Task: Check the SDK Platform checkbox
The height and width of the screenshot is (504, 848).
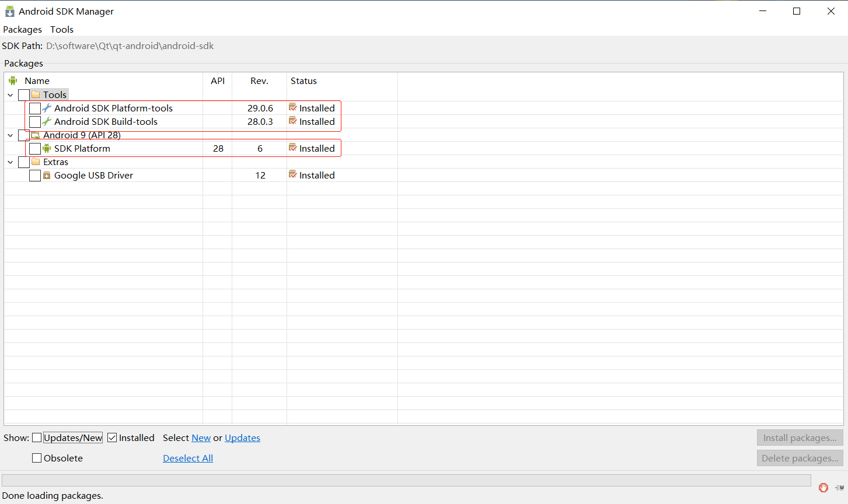Action: coord(35,148)
